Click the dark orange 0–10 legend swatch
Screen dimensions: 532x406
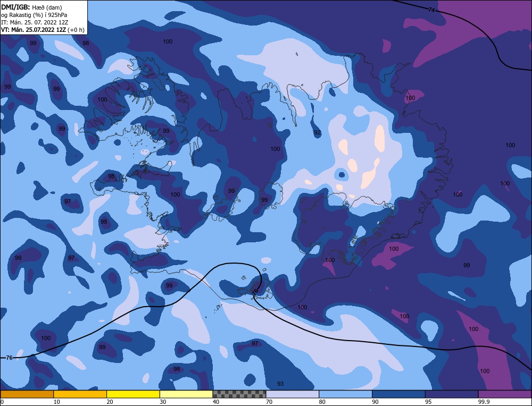coord(27,394)
